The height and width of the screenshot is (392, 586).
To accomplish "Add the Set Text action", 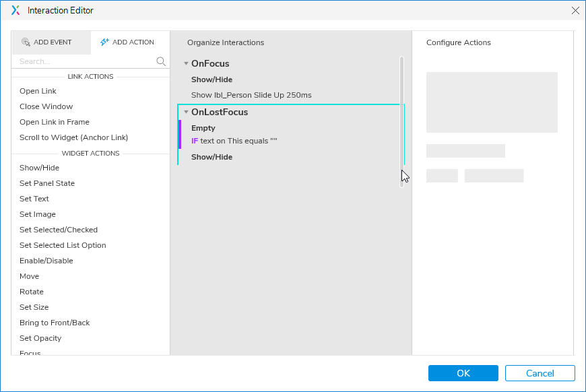I will click(34, 199).
